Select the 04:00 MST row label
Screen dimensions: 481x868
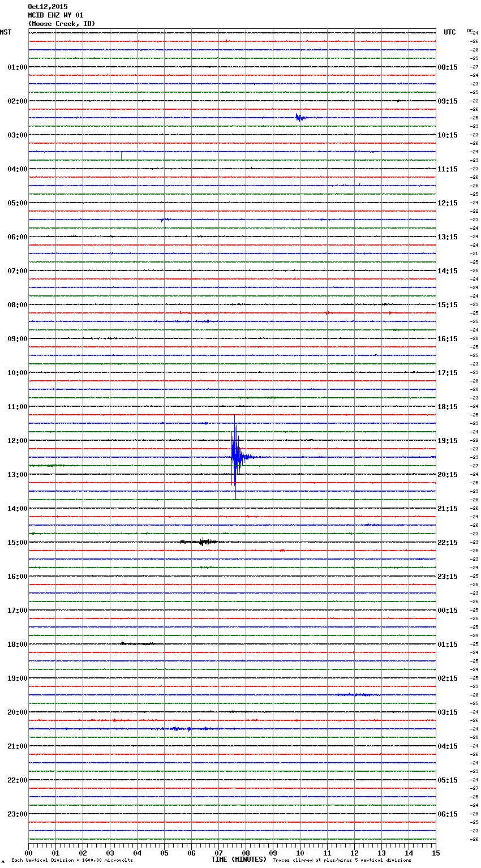(17, 169)
